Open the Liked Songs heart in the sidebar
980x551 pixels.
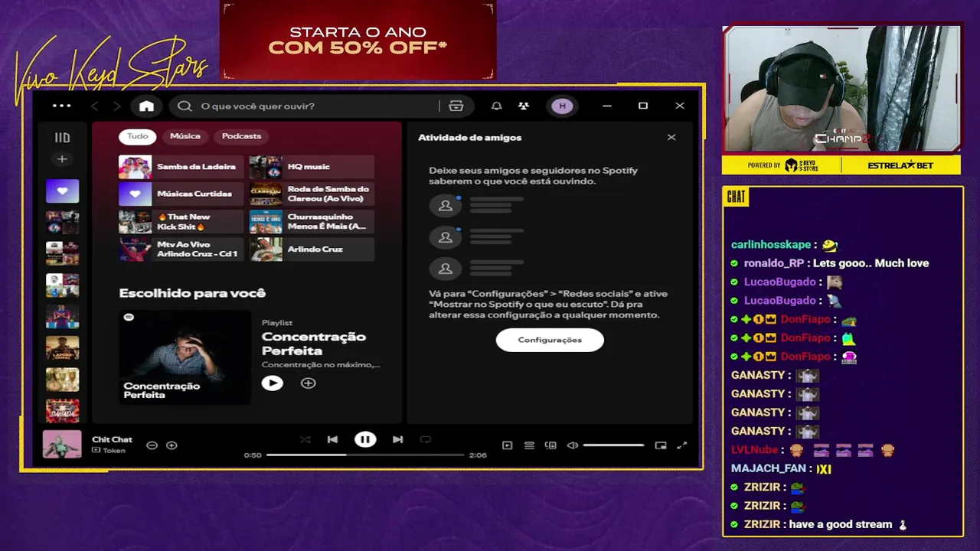(62, 191)
